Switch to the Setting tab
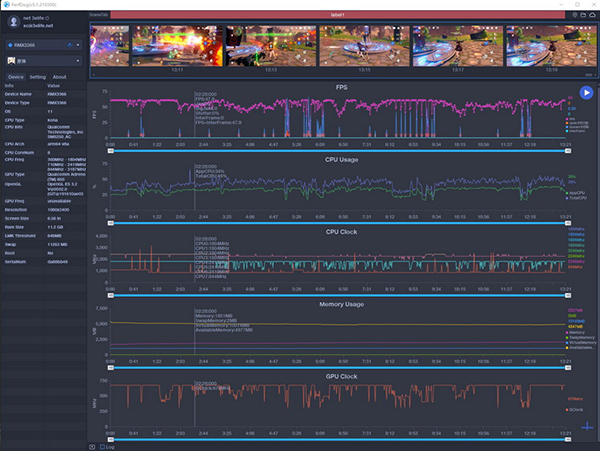 click(x=37, y=76)
